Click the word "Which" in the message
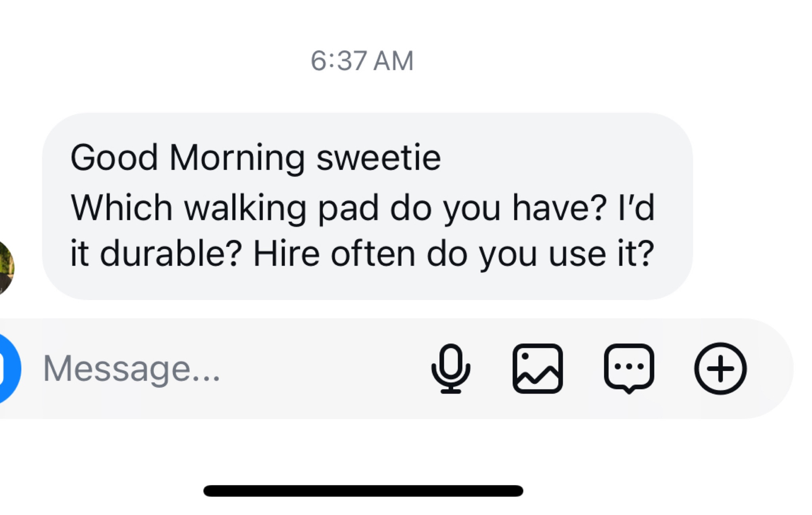Image resolution: width=812 pixels, height=515 pixels. 121,207
